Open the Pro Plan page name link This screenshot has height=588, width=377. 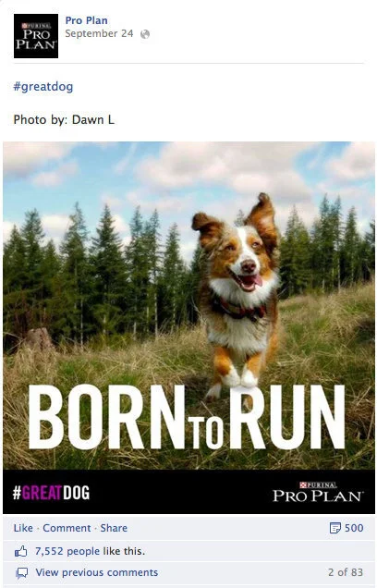(87, 20)
